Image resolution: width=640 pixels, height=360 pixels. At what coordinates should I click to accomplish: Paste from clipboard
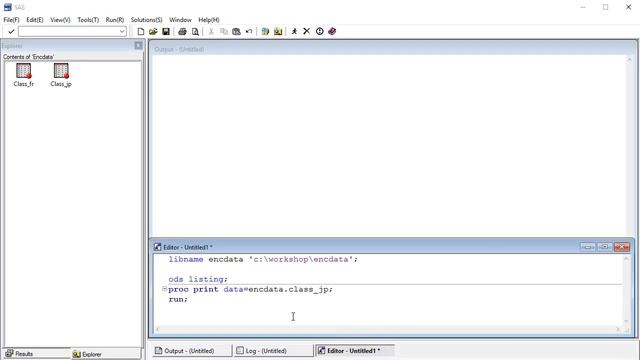pos(236,31)
